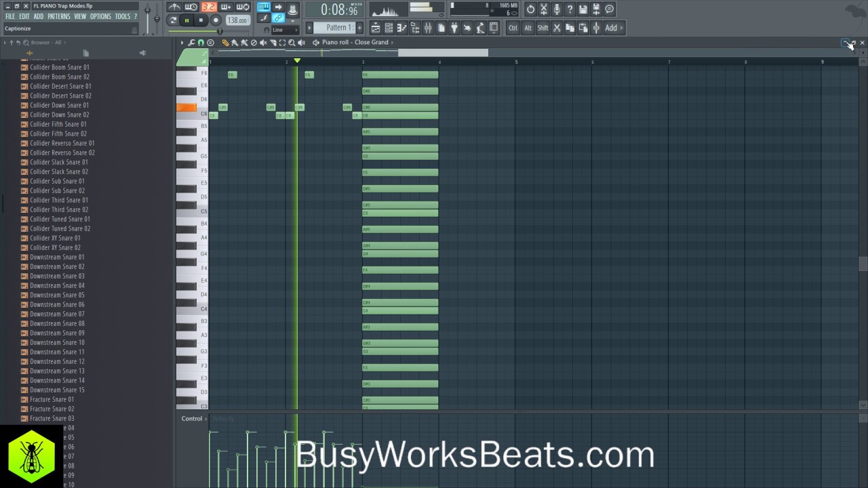Toggle wait for input recording
This screenshot has width=868, height=488.
pyautogui.click(x=191, y=7)
